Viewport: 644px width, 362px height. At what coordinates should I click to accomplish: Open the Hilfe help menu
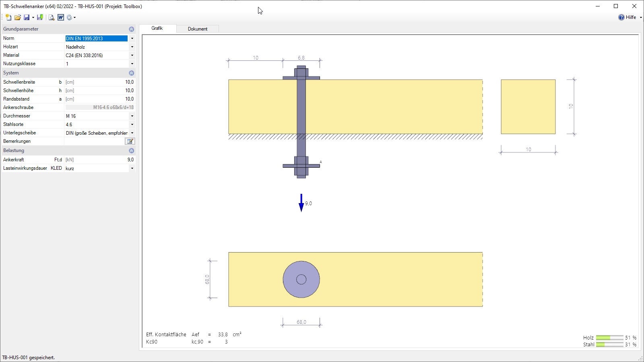631,17
